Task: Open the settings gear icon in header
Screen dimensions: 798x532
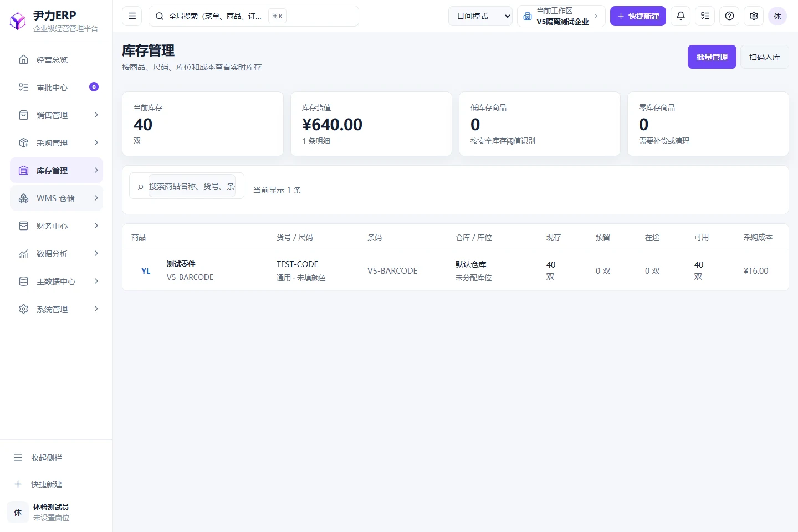Action: tap(754, 16)
